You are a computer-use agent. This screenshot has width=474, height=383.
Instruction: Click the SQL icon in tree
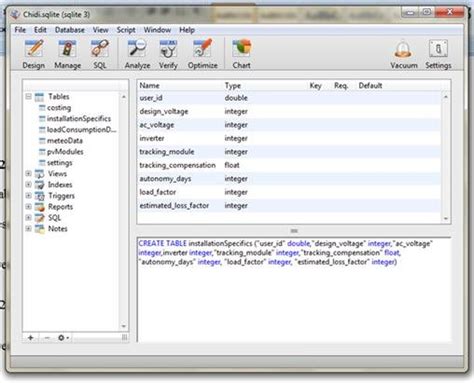tap(39, 218)
